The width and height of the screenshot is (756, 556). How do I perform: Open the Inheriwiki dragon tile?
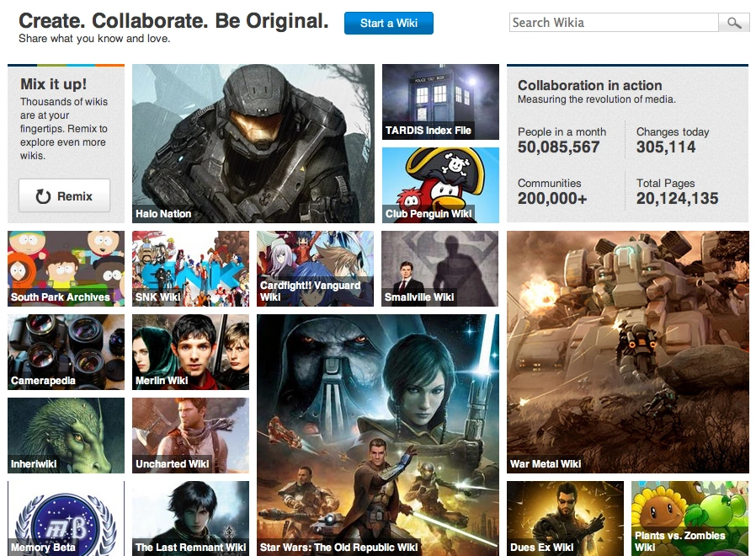coord(66,436)
